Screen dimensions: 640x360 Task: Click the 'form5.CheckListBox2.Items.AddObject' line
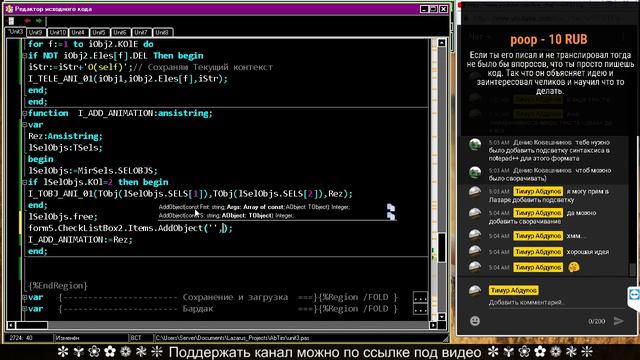coord(130,228)
